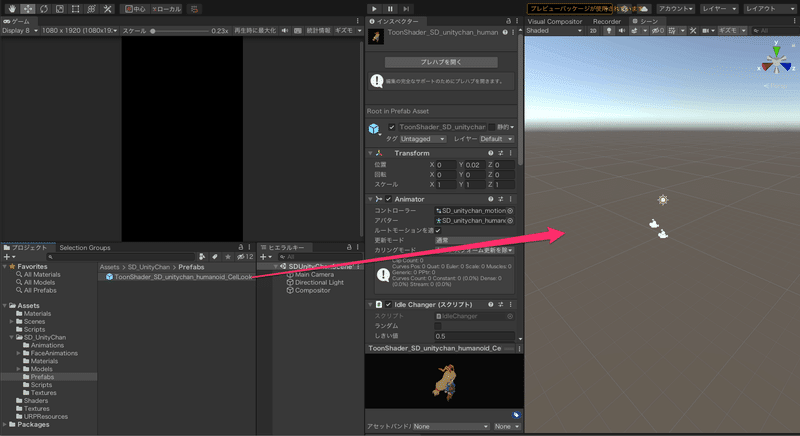The image size is (800, 436).
Task: Click asset label tag icon in preview
Action: click(x=516, y=415)
